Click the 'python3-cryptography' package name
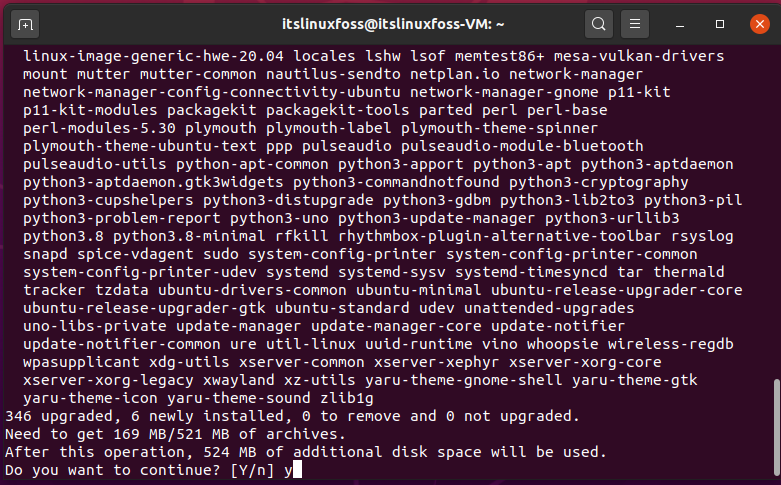Viewport: 781px width, 485px height. [598, 182]
